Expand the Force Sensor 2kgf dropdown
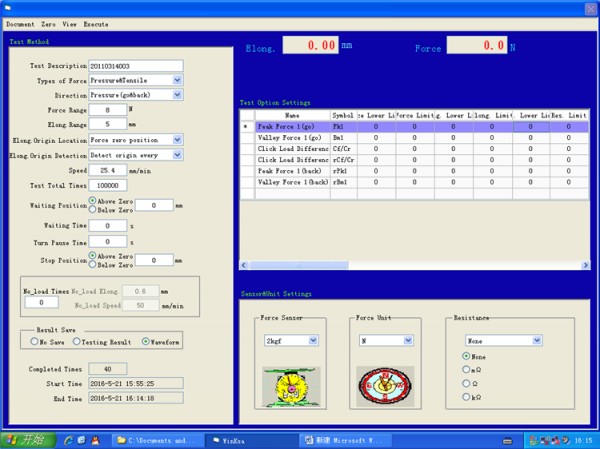Viewport: 600px width, 449px height. (x=313, y=340)
